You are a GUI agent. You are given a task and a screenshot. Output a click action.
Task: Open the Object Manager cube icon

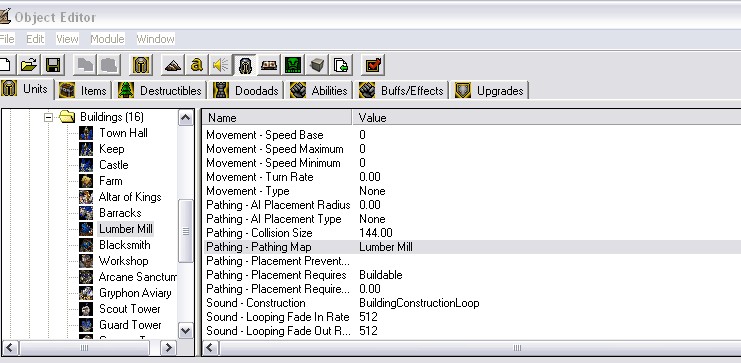tap(317, 65)
